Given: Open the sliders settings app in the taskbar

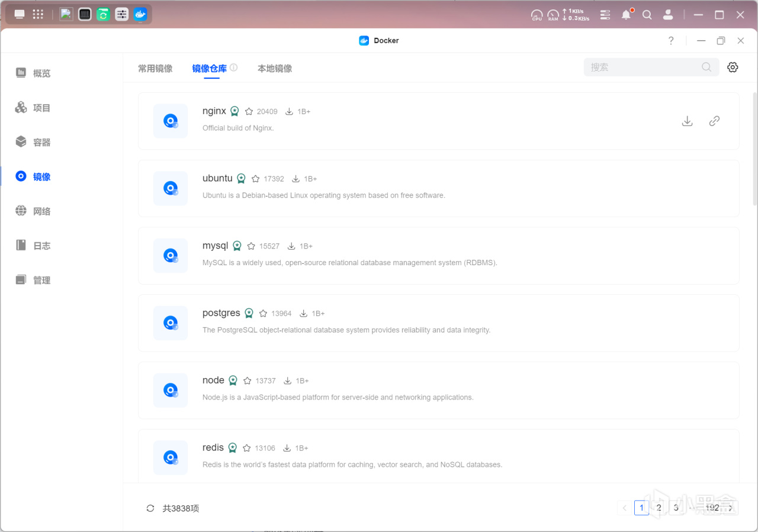Looking at the screenshot, I should click(121, 14).
